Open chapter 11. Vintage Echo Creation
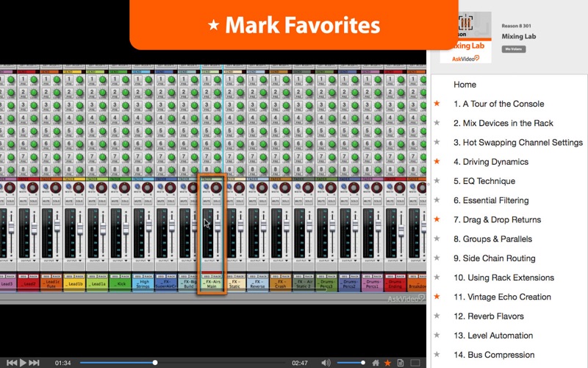Image resolution: width=588 pixels, height=368 pixels. (503, 297)
